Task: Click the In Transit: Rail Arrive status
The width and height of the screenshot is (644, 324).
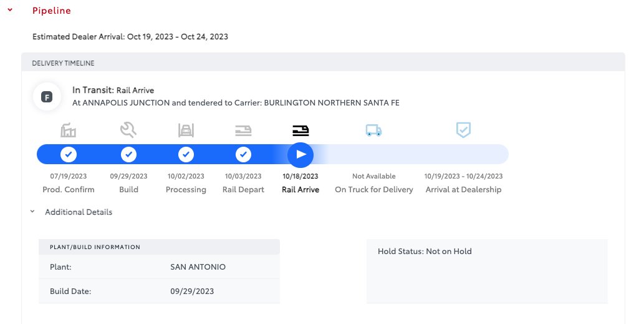Action: click(113, 90)
